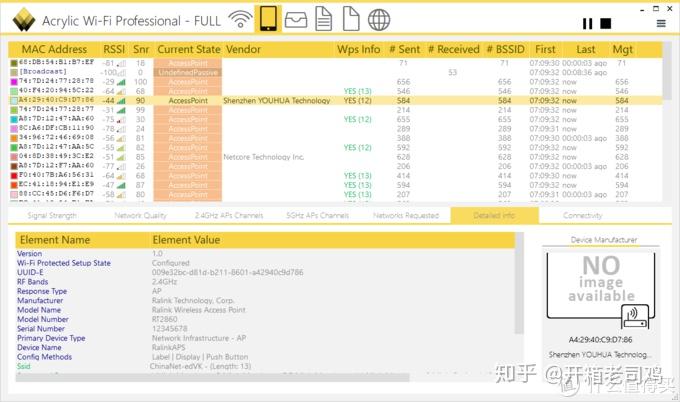Viewport: 680px width, 402px height.
Task: Select the highlighted mobile device icon
Action: coord(268,19)
